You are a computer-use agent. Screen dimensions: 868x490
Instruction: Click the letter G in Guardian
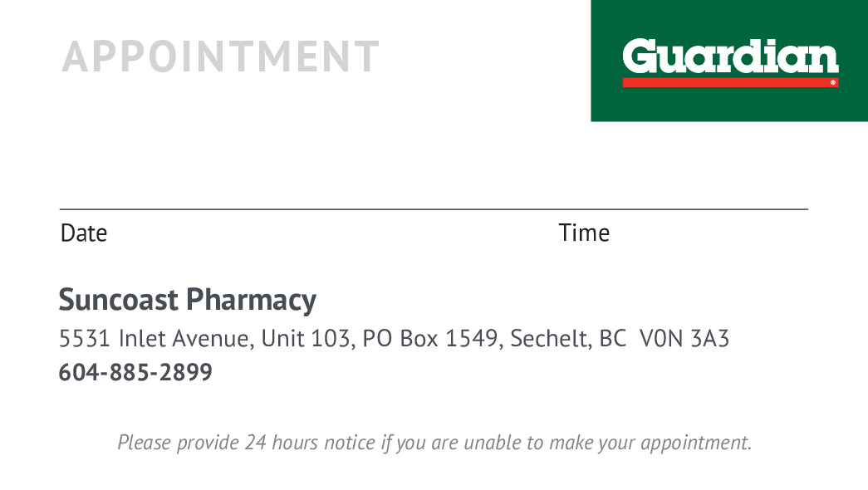(x=640, y=56)
